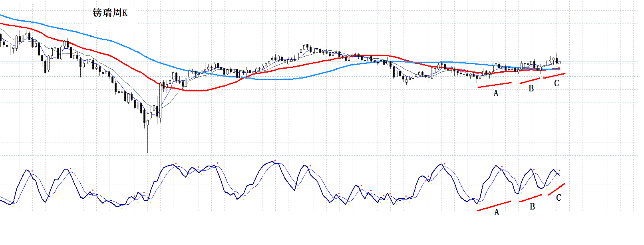Select label B under the oscillator panel
Viewport: 644px width, 245px height.
[532, 207]
